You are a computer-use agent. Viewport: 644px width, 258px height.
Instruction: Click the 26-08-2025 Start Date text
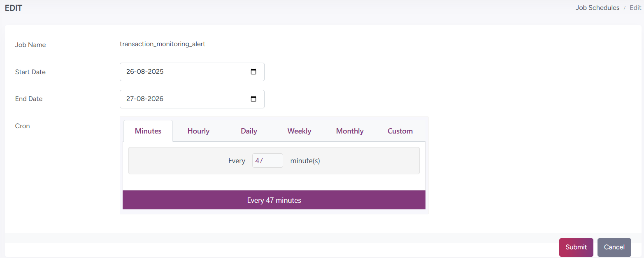145,72
